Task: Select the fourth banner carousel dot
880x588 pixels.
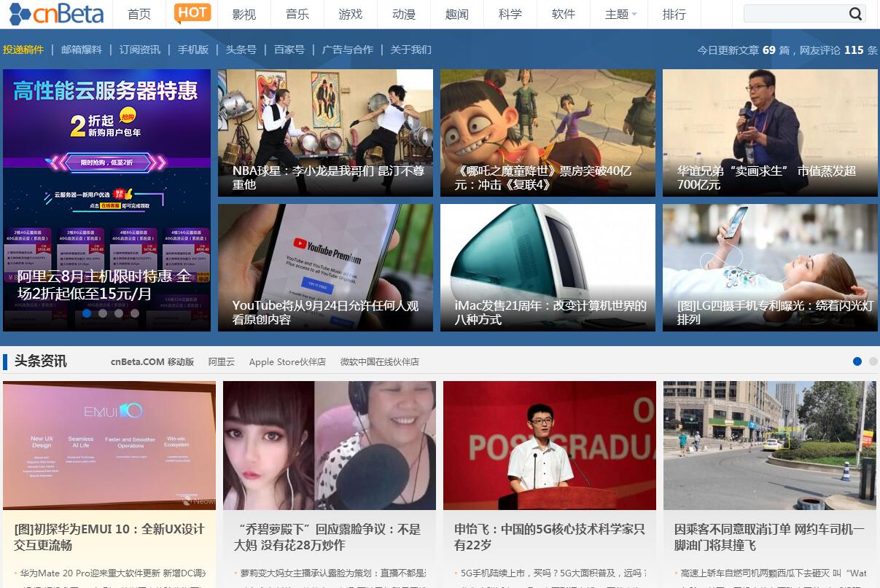Action: point(135,313)
